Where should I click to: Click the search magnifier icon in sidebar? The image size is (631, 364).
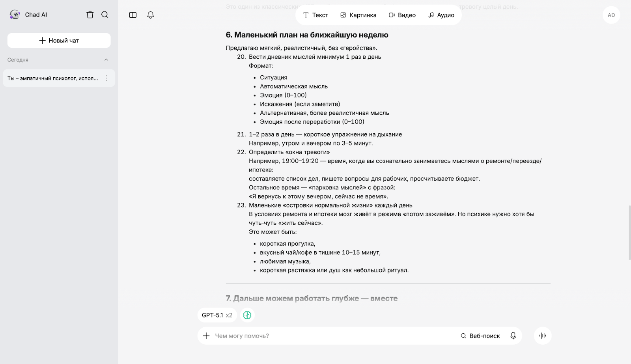click(x=105, y=15)
